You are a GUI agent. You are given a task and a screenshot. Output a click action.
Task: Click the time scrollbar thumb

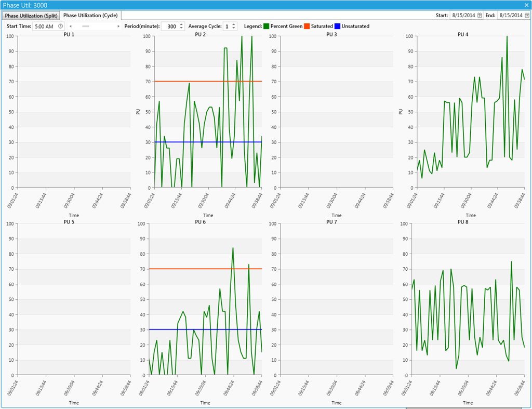(86, 26)
